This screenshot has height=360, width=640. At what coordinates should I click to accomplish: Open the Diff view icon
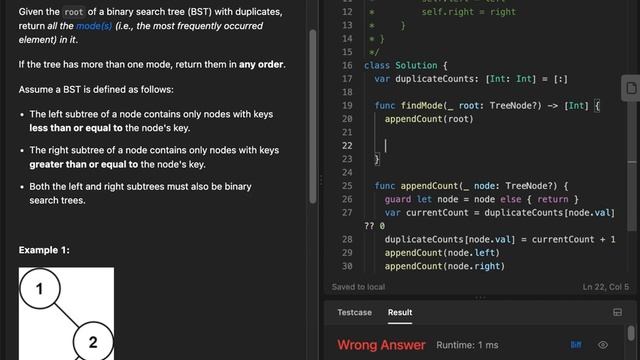576,345
